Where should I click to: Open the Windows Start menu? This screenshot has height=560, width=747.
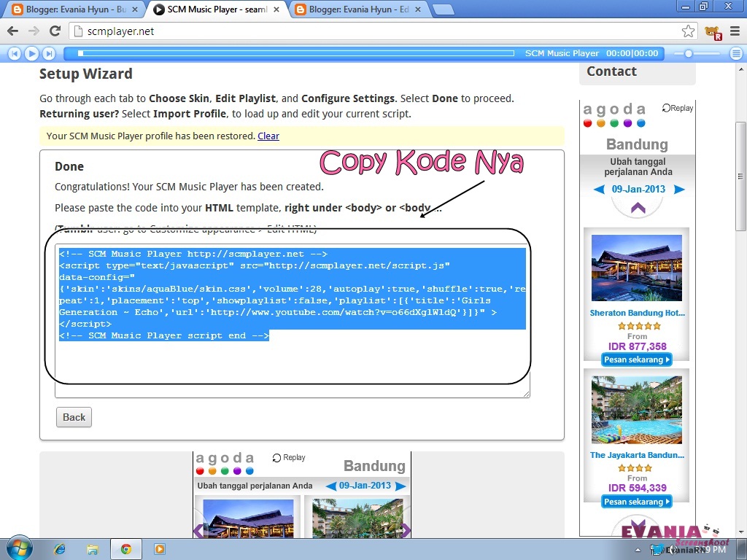point(18,549)
